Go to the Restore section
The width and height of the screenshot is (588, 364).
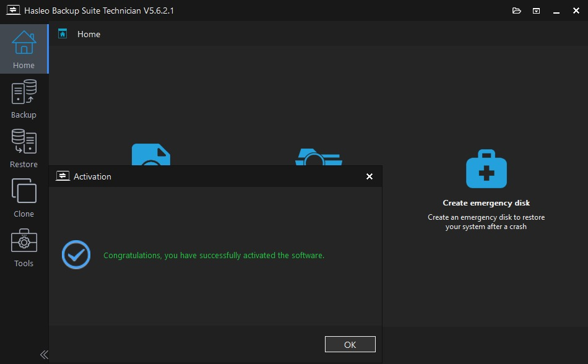point(24,149)
